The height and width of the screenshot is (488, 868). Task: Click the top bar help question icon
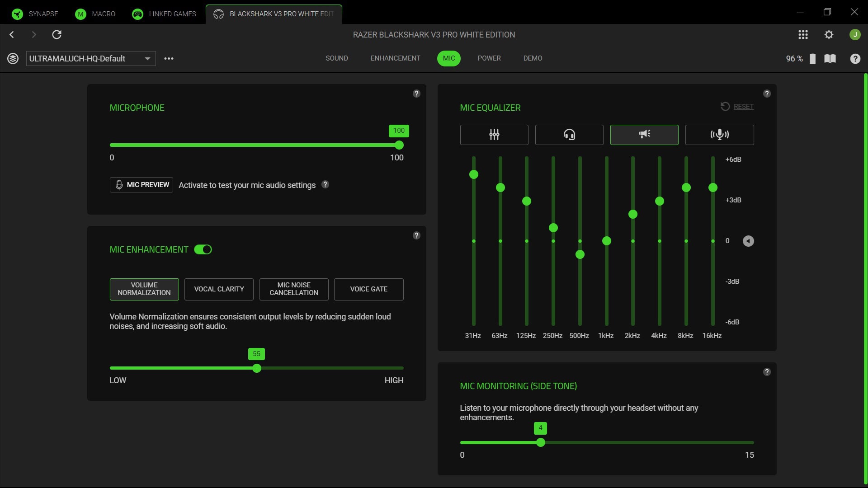tap(855, 59)
